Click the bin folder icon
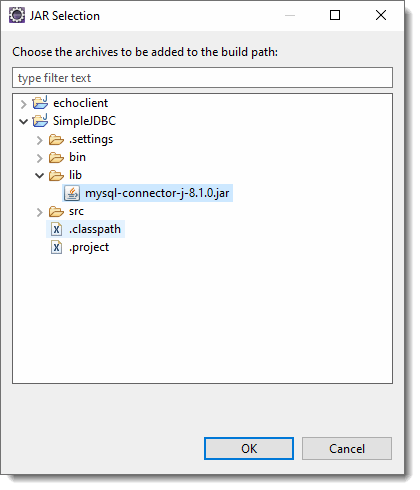Image resolution: width=420 pixels, height=490 pixels. click(56, 157)
